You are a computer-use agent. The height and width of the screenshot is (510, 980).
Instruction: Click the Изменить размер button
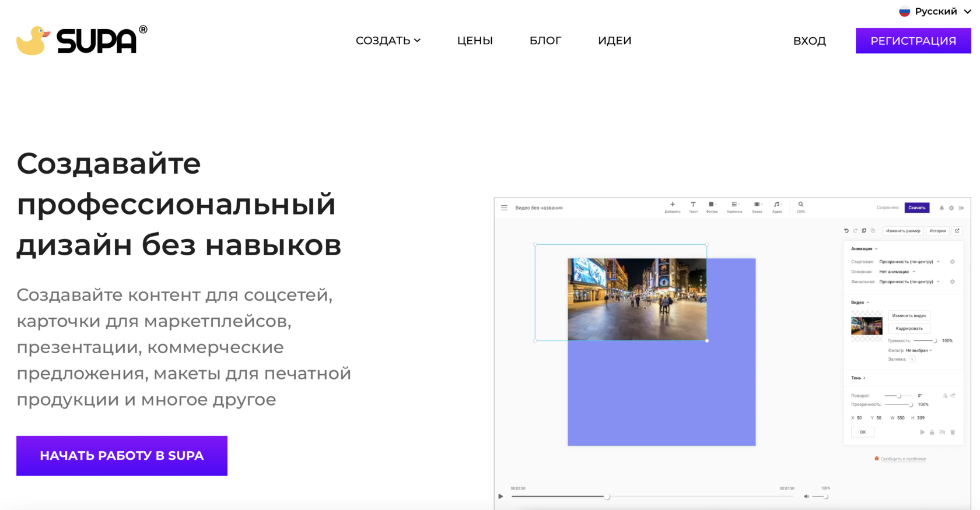point(903,231)
